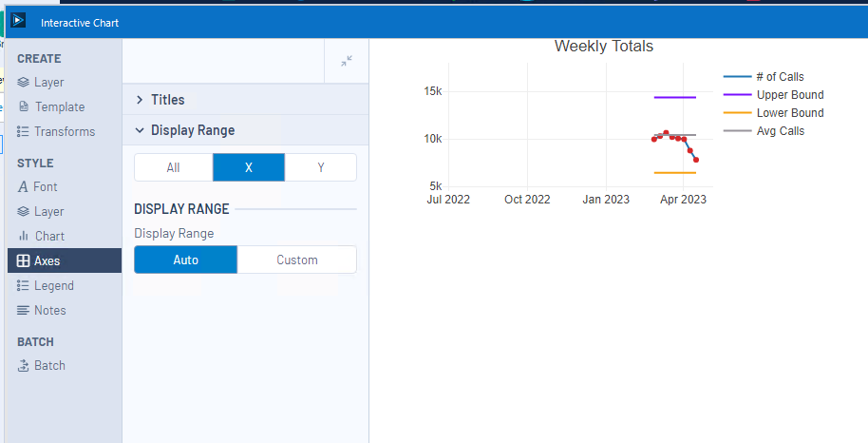Open the Template section

coord(60,106)
